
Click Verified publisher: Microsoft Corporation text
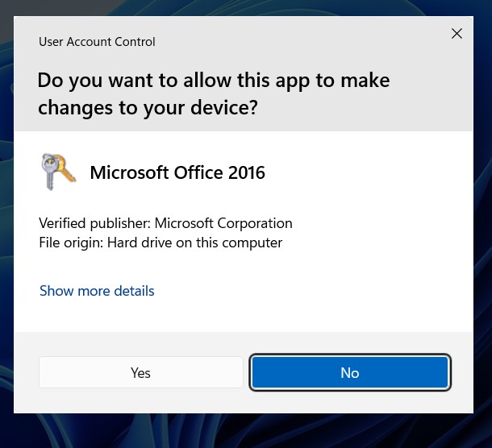point(165,223)
